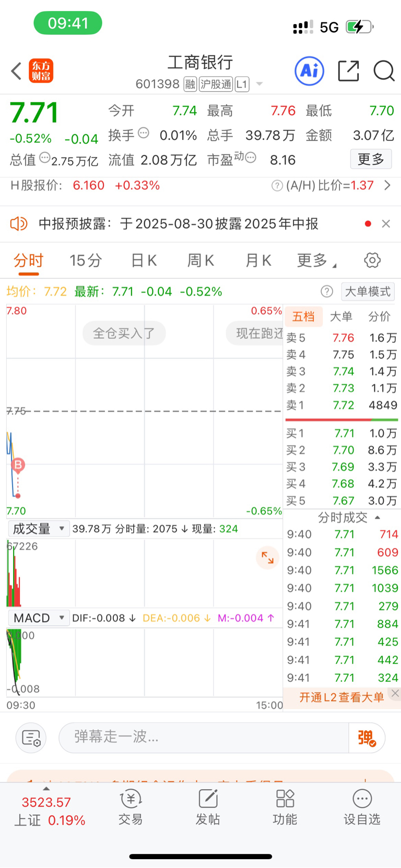Tap info bubble next to 换手
Viewport: 401px width, 868px height.
tap(144, 133)
